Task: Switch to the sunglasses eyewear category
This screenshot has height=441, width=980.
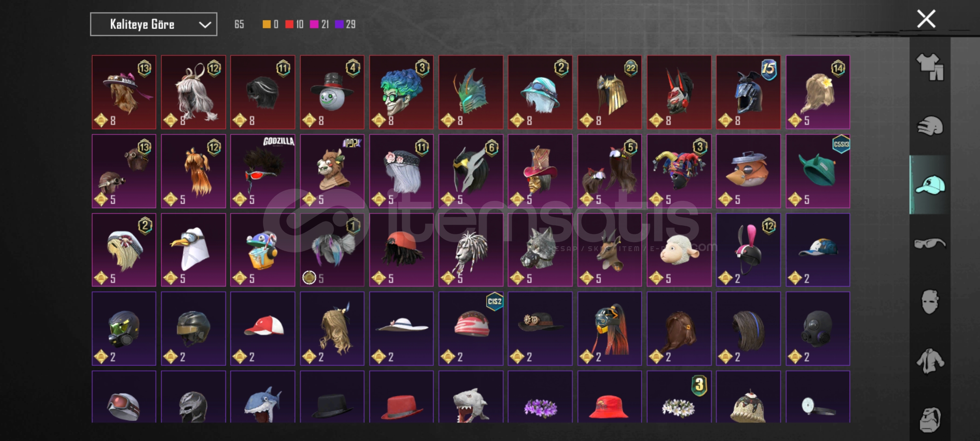Action: 930,244
